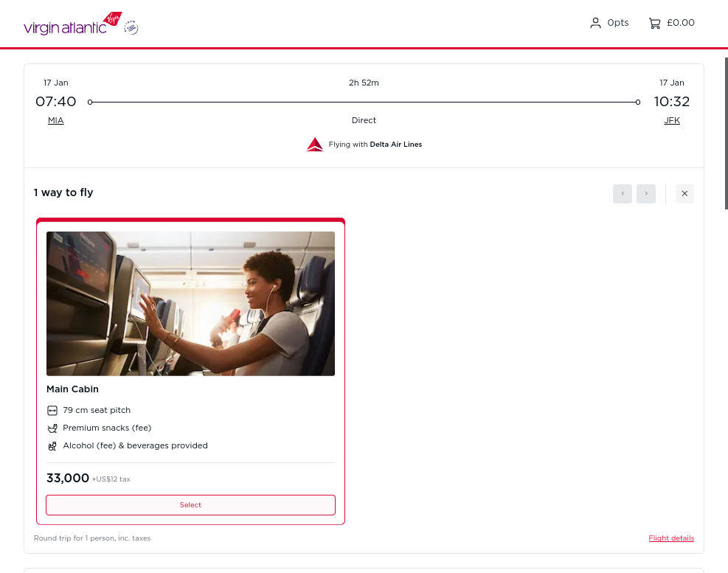Open the shopping cart icon
This screenshot has height=573, width=728.
[x=655, y=23]
